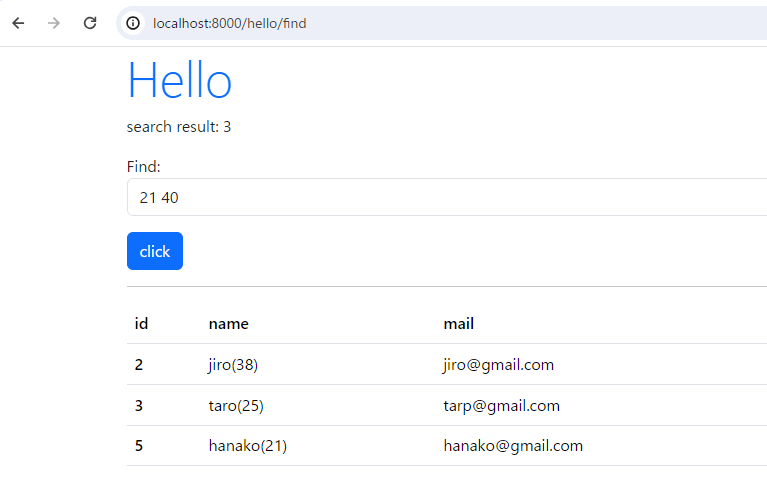This screenshot has height=487, width=767.
Task: Select the taro(25) name cell
Action: tap(236, 406)
